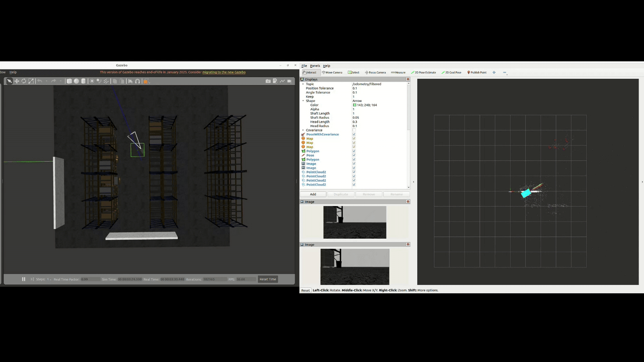Pause the Gazebo simulation

(x=23, y=279)
